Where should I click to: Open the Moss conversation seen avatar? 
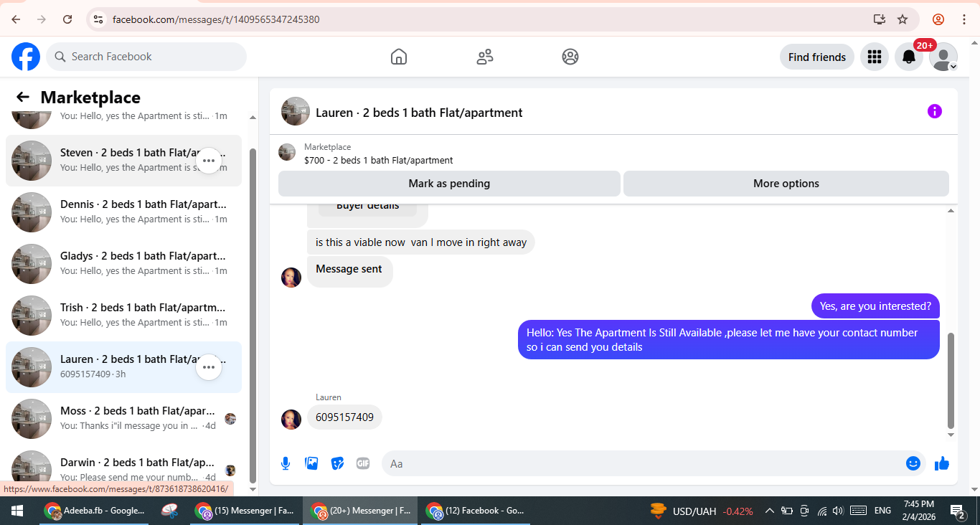230,419
